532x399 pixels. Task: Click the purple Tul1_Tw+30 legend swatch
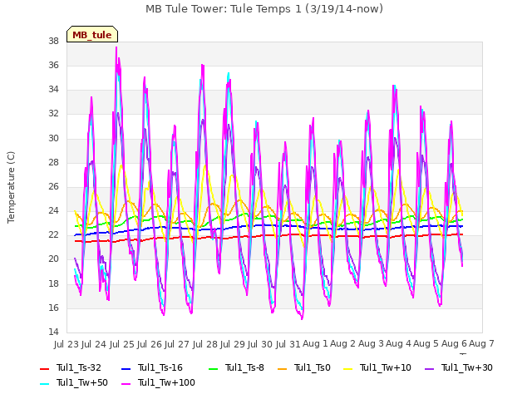click(430, 369)
